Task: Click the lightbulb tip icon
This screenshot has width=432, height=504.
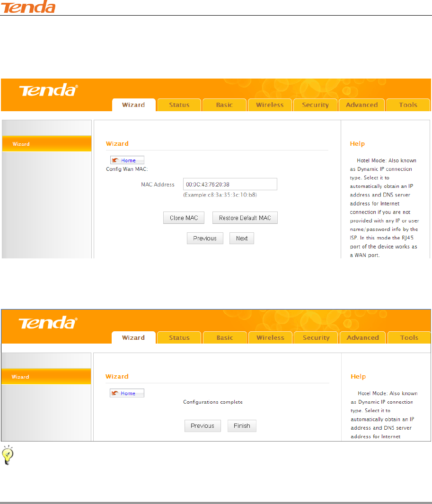Action: [x=8, y=455]
